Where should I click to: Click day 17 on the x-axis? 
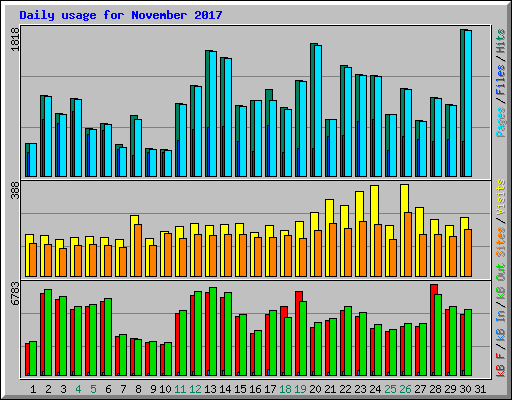pos(270,389)
